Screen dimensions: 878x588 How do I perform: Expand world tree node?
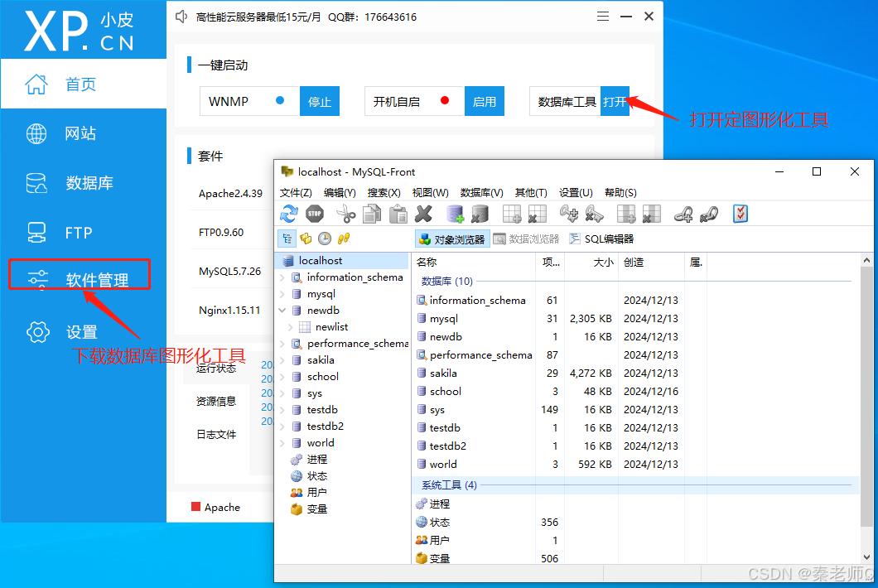click(x=282, y=443)
